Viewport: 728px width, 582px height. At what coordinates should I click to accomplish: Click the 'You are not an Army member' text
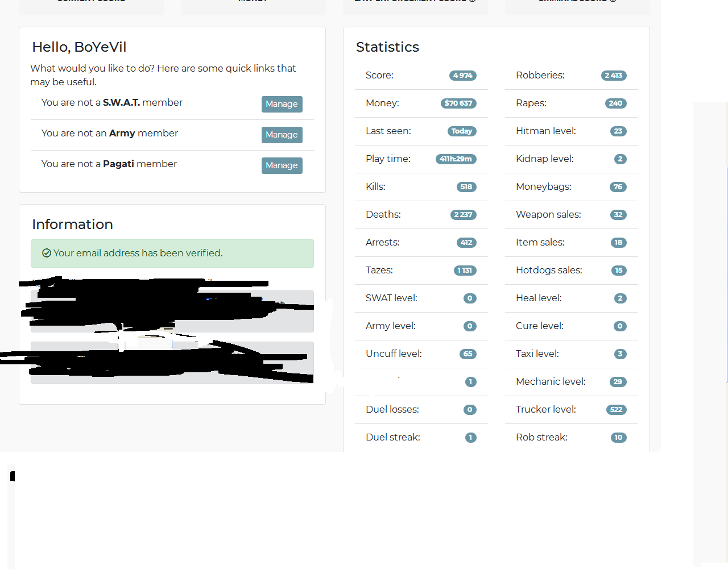[110, 134]
